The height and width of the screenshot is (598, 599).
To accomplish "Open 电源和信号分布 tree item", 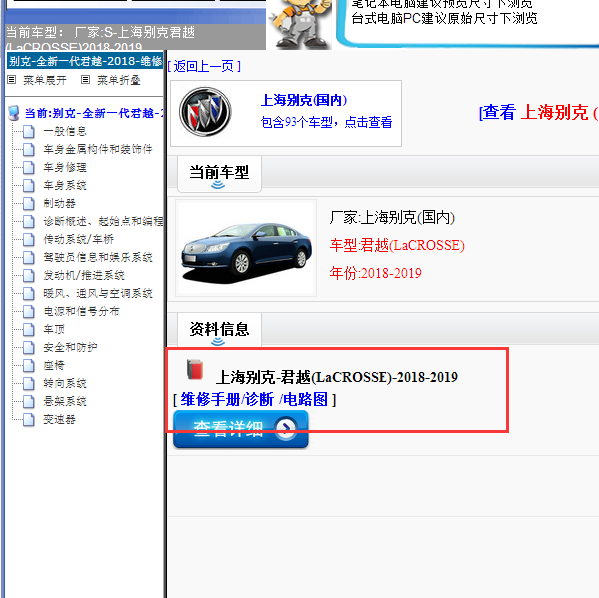I will 81,311.
